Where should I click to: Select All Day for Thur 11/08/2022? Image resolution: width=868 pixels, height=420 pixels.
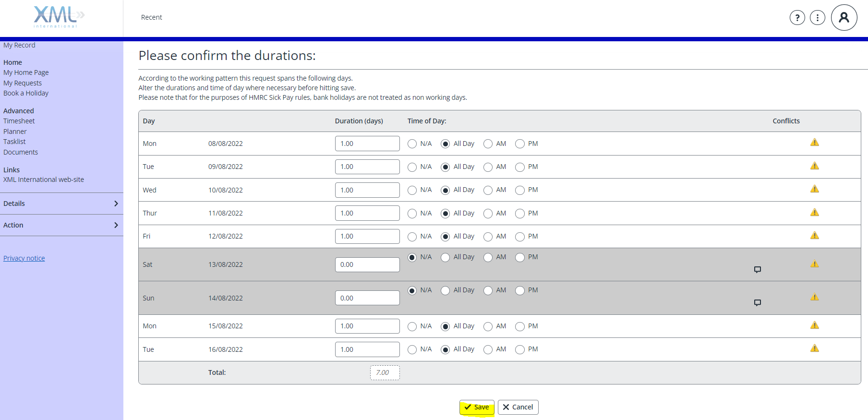pyautogui.click(x=446, y=214)
